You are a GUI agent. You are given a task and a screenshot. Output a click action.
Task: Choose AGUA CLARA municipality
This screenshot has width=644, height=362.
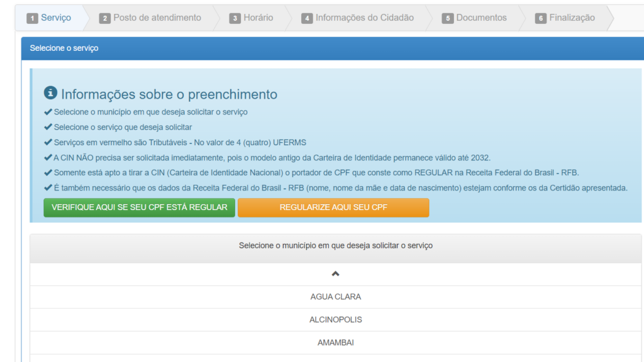click(335, 297)
